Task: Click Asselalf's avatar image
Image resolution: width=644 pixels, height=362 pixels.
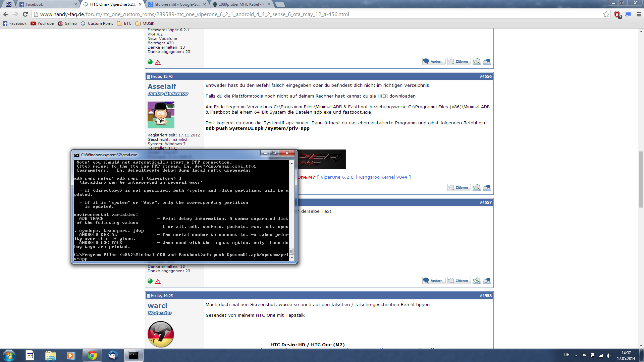Action: pos(161,115)
